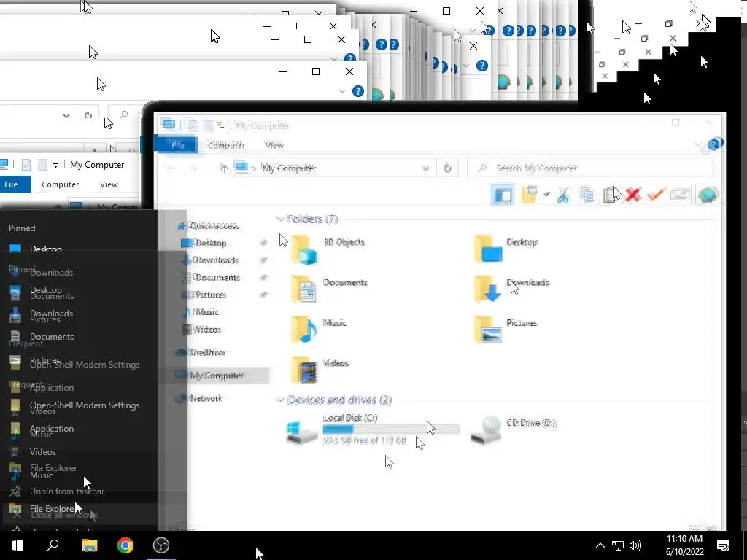Select the Downloads folder in Folders group
Viewport: 747px width, 560px height.
point(511,289)
